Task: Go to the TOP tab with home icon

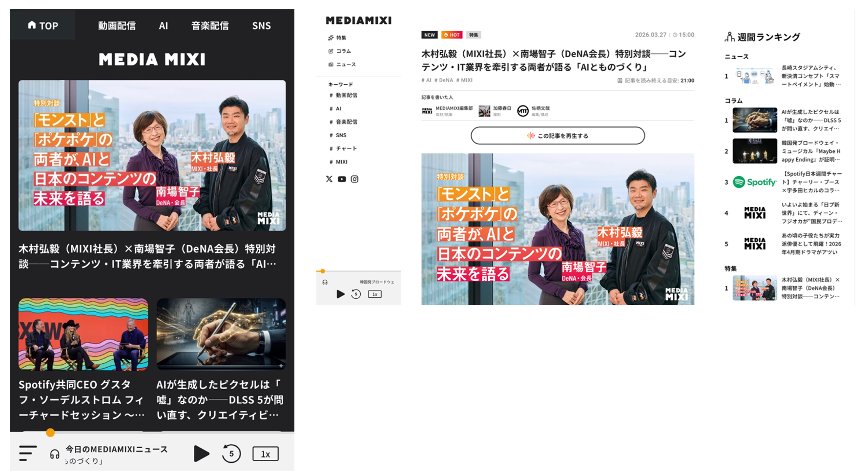Action: 43,25
